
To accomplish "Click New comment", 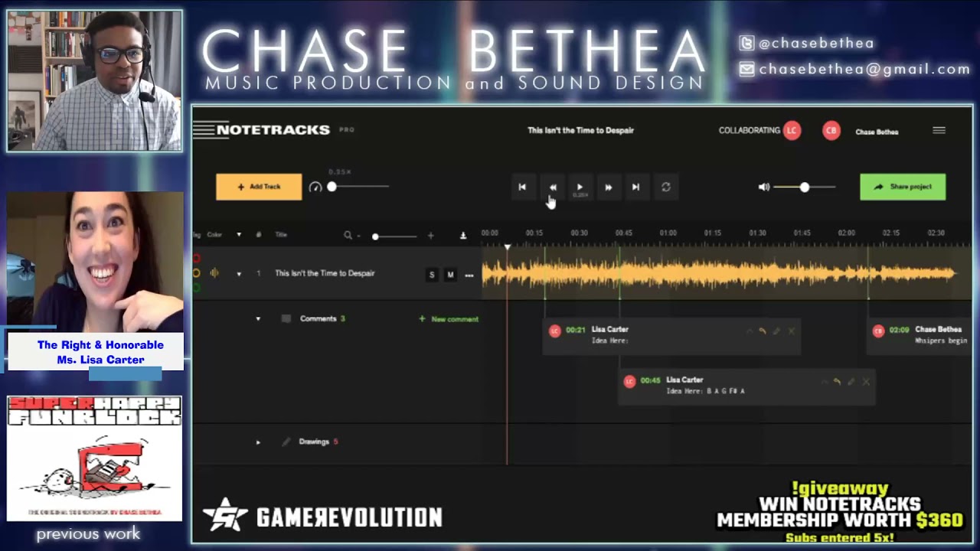I will [x=449, y=319].
